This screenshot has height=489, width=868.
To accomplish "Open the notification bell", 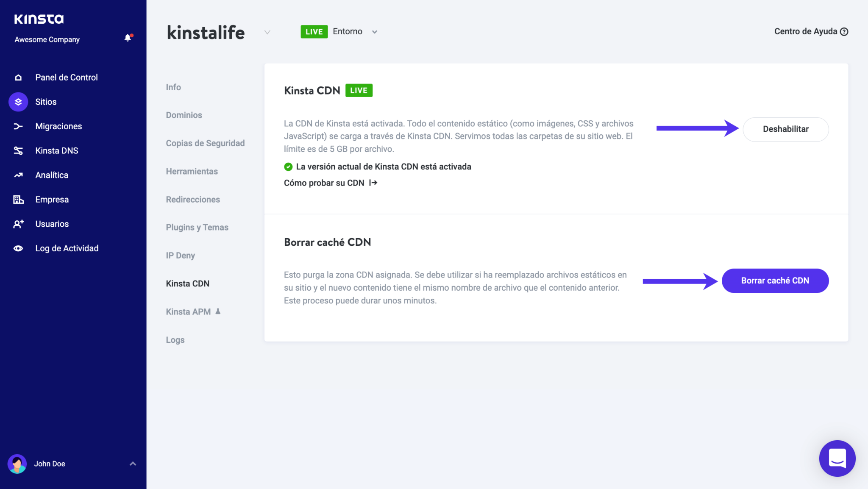I will coord(128,39).
